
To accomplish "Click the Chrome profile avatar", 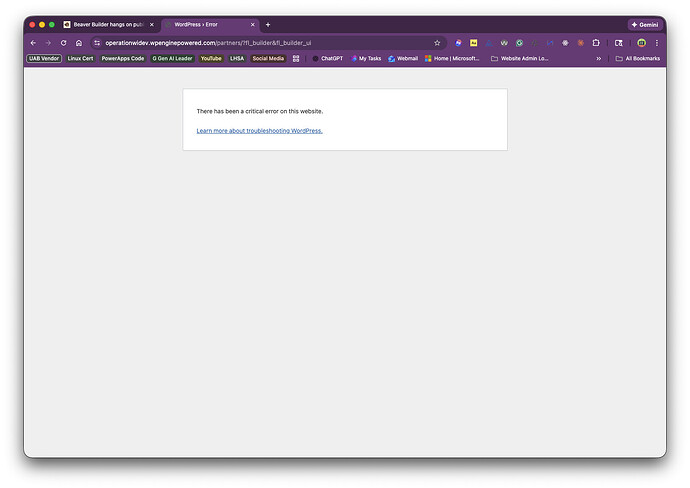I will click(x=641, y=43).
